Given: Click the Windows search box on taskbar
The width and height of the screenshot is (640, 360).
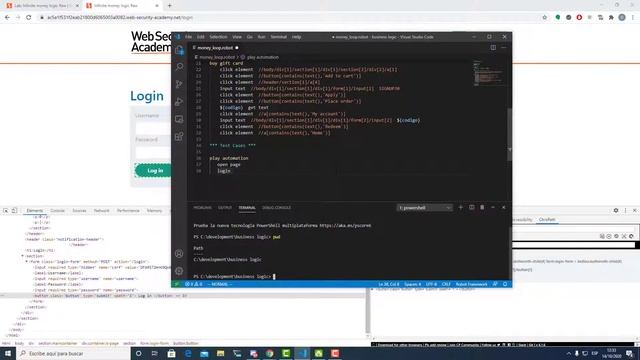Looking at the screenshot, I should coord(73,353).
